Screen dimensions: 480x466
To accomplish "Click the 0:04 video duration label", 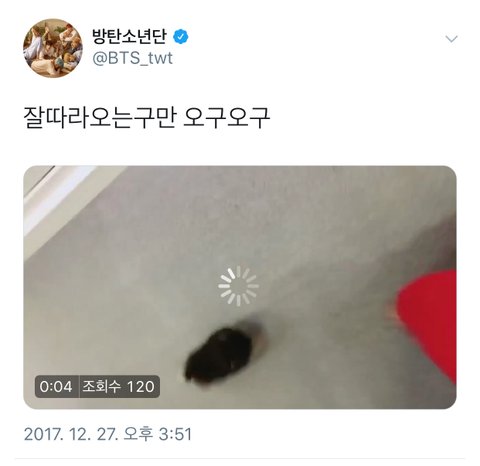I will click(x=56, y=387).
